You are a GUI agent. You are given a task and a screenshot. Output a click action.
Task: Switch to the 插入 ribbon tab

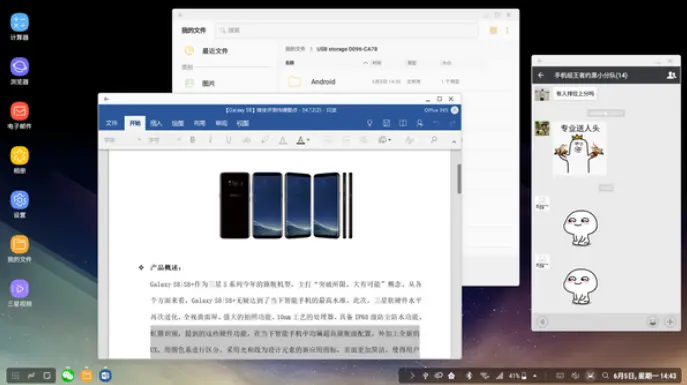(156, 124)
